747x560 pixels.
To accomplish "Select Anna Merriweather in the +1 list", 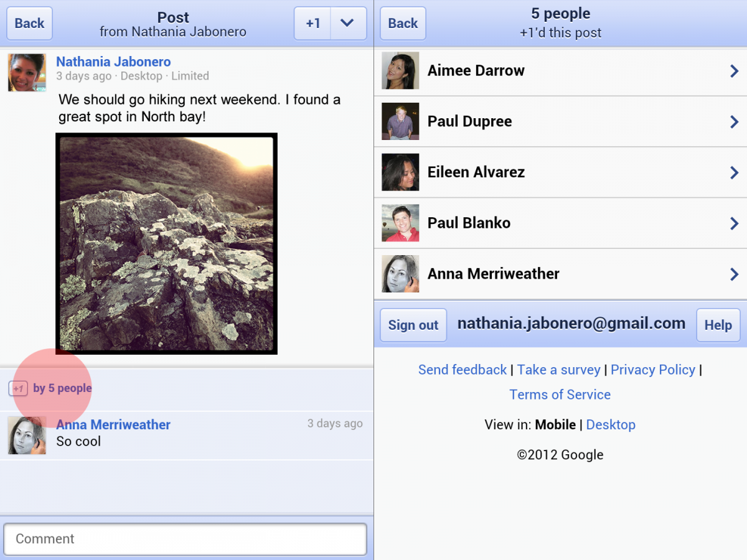I will (x=493, y=274).
